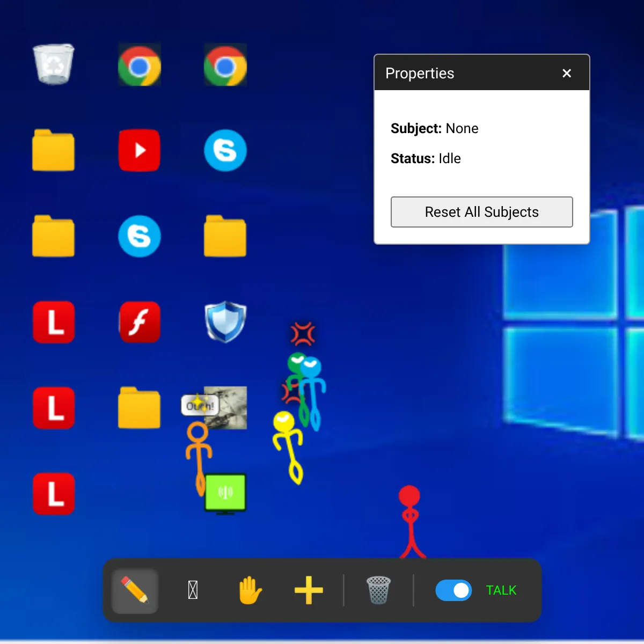This screenshot has width=644, height=644.
Task: Click the yellow plus add icon
Action: pyautogui.click(x=309, y=590)
